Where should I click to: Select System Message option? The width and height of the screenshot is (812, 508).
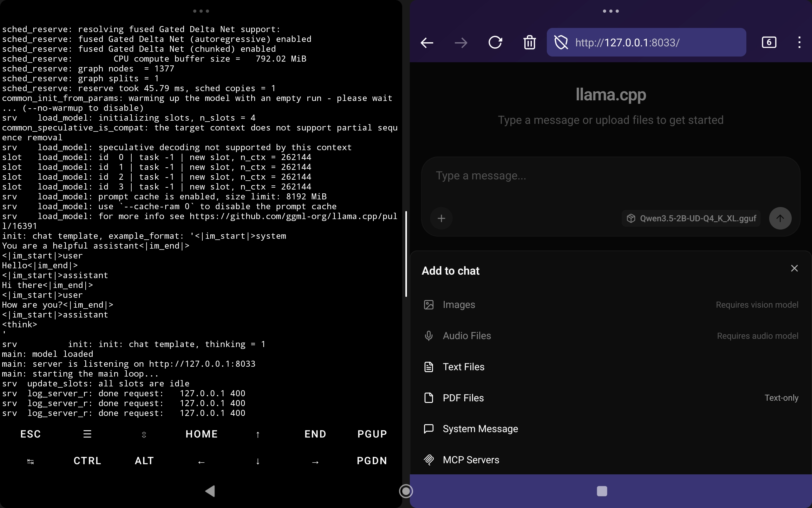pos(610,429)
